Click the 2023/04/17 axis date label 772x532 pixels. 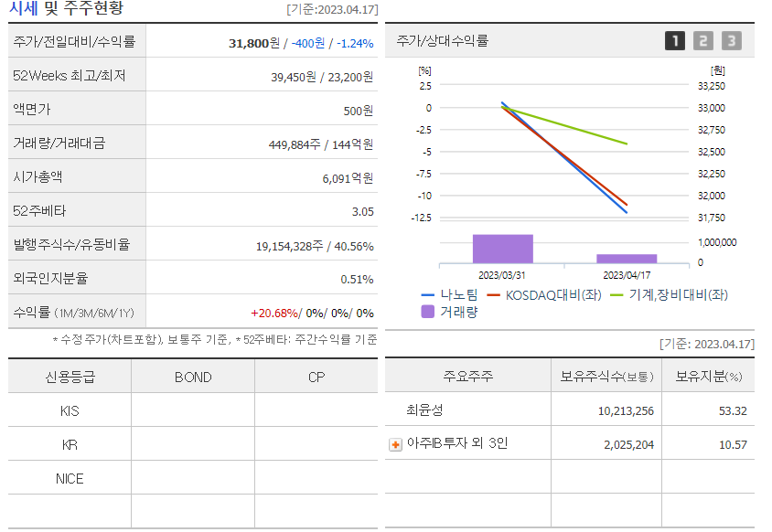pos(627,275)
